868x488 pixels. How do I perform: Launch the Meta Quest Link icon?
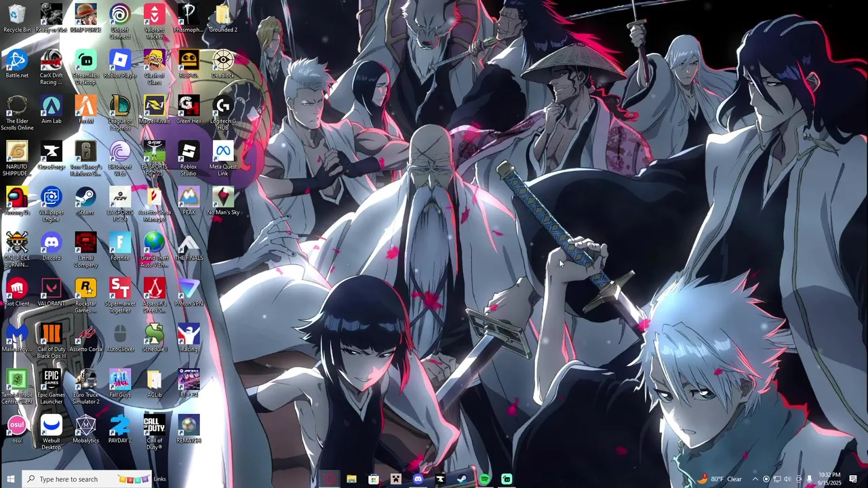[x=223, y=158]
